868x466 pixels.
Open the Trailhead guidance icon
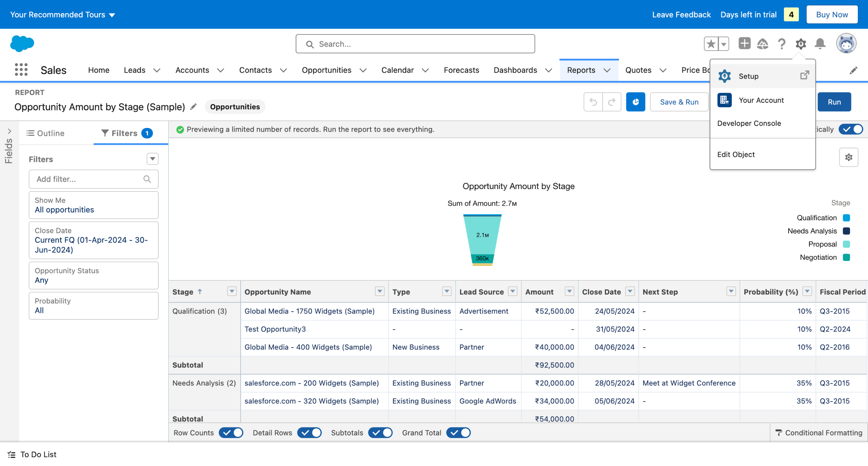(763, 44)
